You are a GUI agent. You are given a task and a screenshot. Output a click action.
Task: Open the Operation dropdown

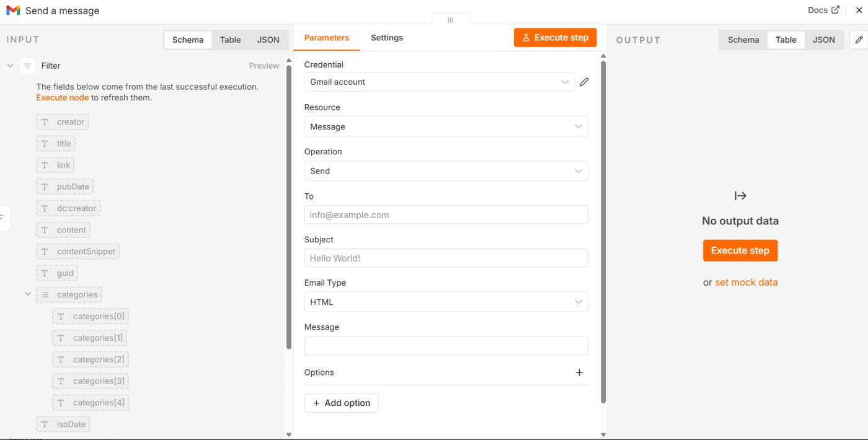(x=446, y=171)
